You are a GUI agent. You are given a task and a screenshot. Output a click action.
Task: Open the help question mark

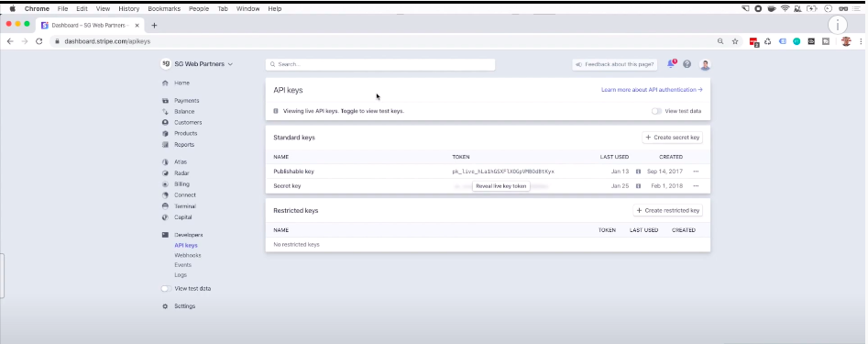point(687,64)
